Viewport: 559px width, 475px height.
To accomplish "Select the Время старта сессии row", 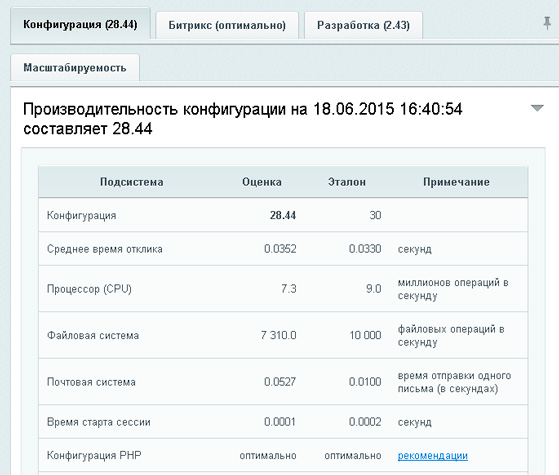I will pos(283,422).
